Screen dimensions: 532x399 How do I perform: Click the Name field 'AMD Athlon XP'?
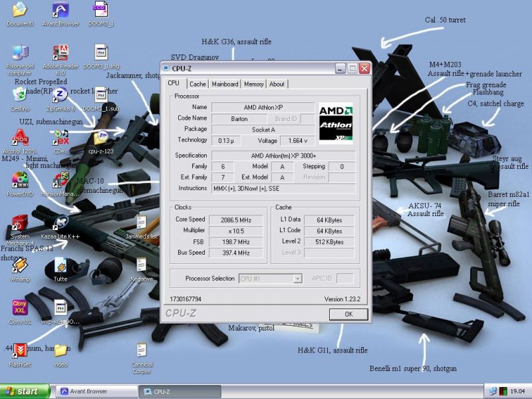click(263, 108)
